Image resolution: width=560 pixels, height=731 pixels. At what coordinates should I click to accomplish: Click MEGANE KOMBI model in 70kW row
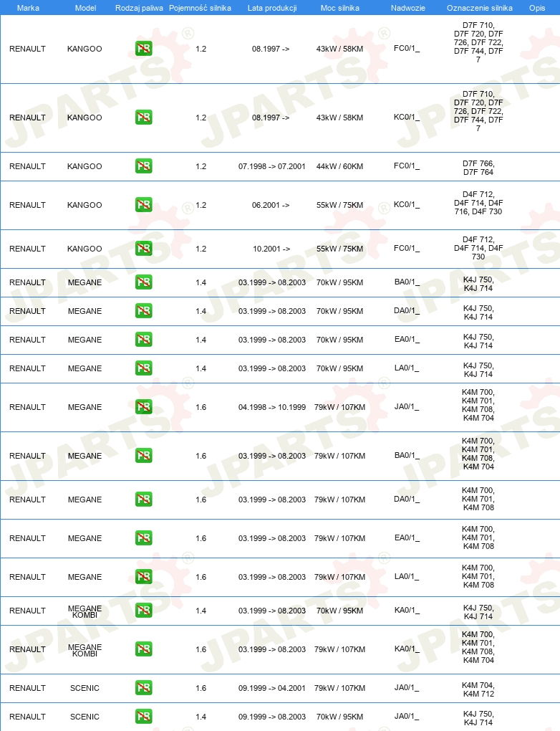click(85, 611)
